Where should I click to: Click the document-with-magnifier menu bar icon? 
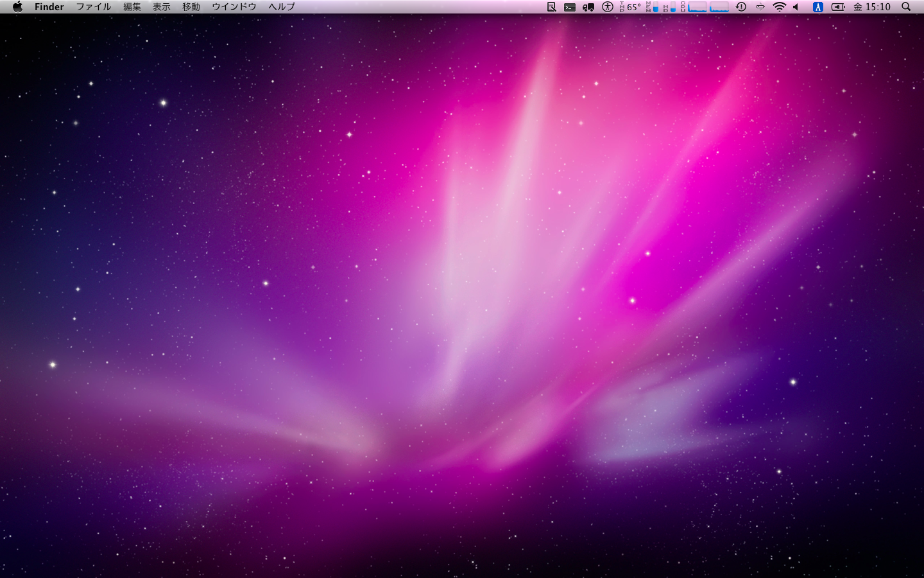click(x=551, y=7)
